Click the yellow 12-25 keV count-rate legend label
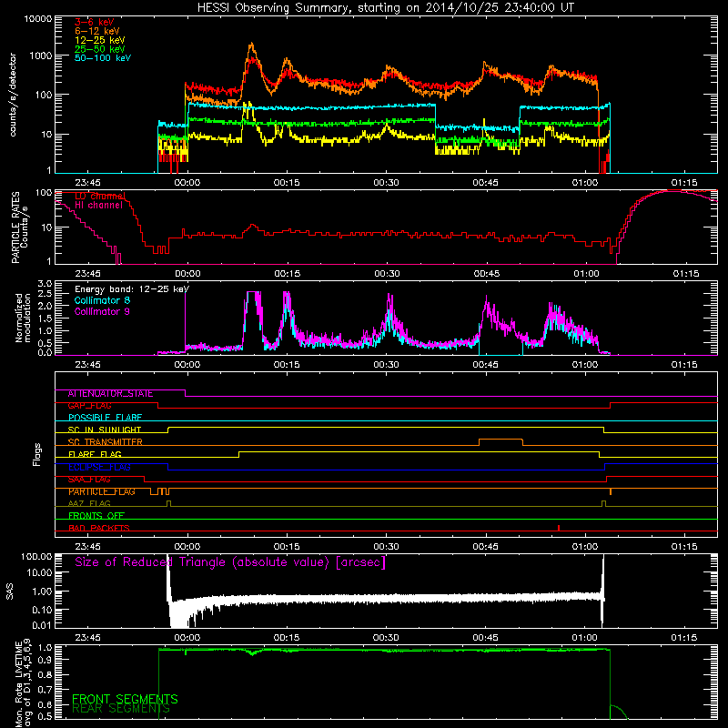This screenshot has width=728, height=728. pos(100,40)
